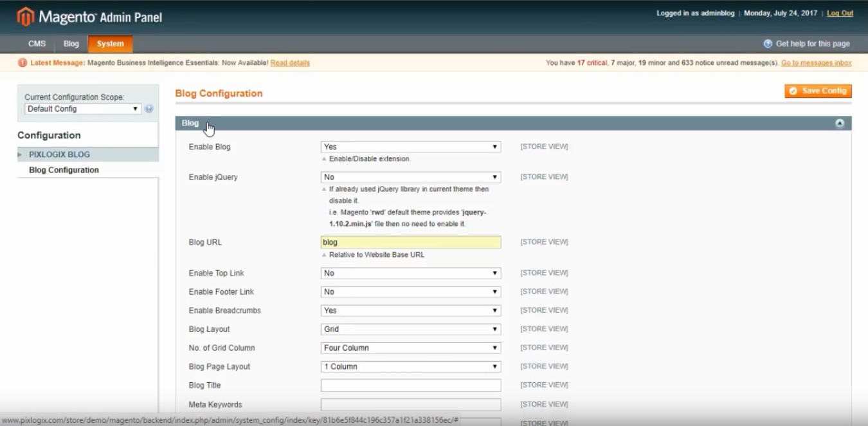This screenshot has width=868, height=426.
Task: Click the 'Go to messages inbox' link
Action: coord(816,62)
